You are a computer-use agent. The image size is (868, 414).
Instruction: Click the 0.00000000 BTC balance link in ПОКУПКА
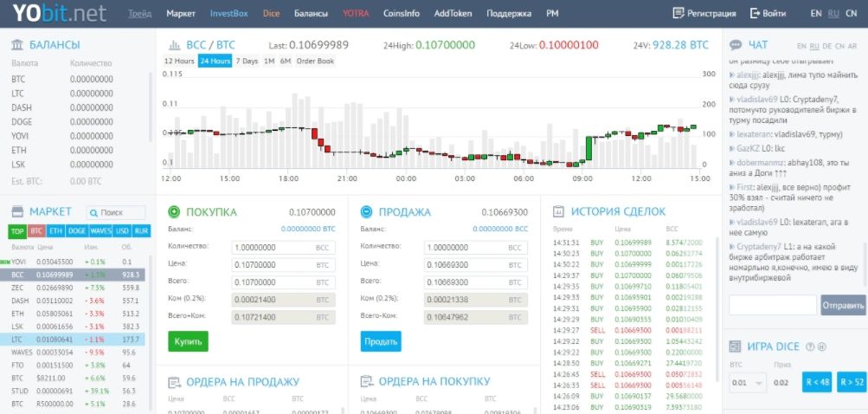tap(308, 229)
